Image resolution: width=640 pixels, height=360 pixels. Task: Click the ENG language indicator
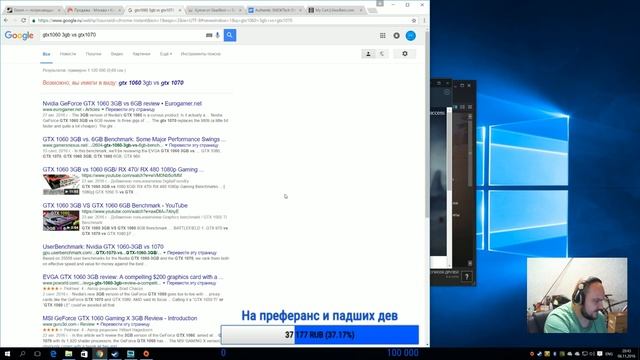[x=609, y=354]
